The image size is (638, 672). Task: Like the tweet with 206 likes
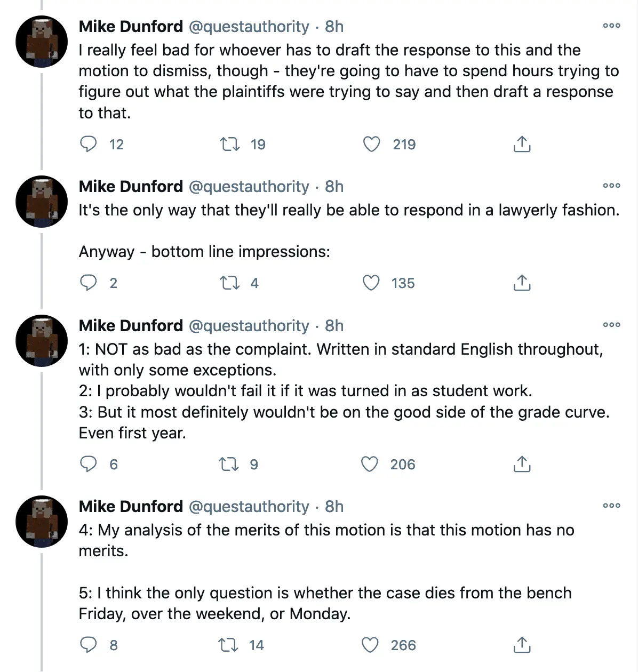(370, 464)
